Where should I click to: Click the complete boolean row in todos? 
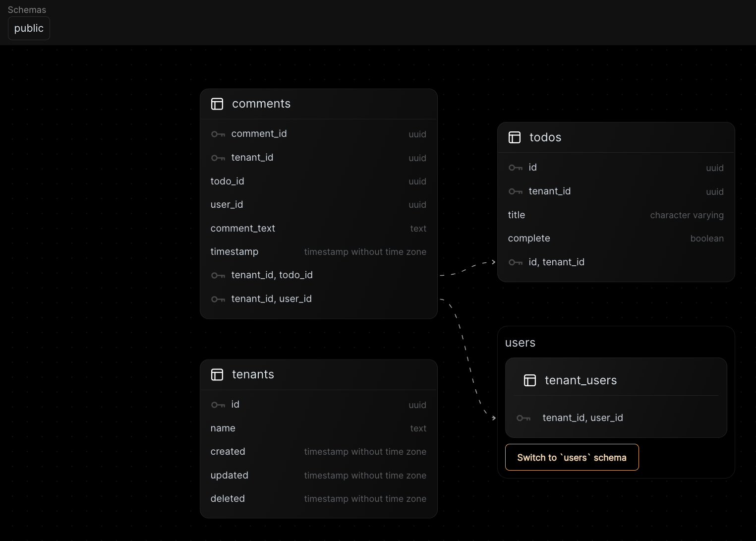(529, 238)
